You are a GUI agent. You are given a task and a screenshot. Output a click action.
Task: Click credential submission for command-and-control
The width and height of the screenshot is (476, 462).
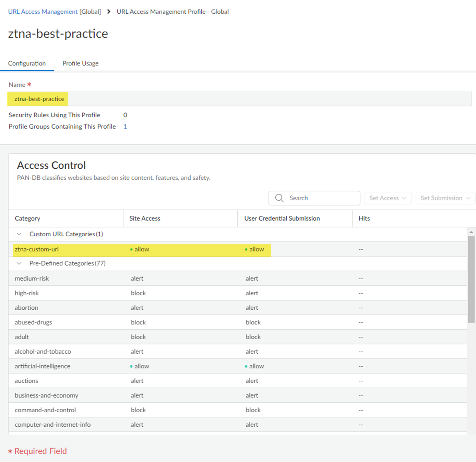[x=253, y=410]
